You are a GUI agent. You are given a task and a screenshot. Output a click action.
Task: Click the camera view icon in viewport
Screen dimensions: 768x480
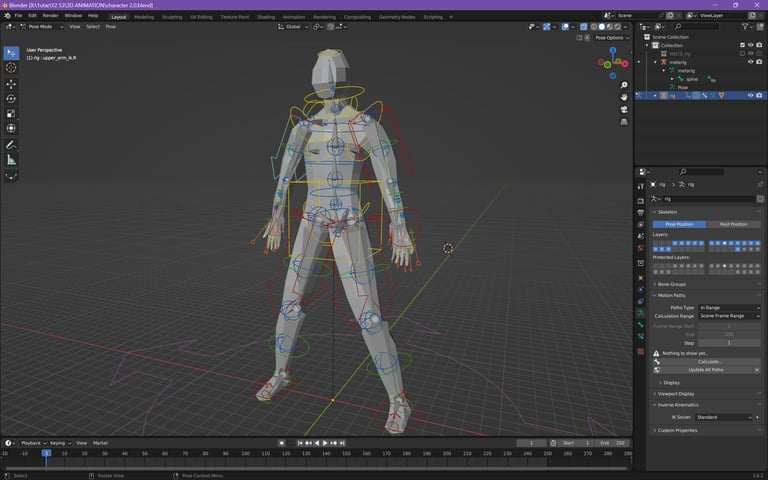[x=624, y=110]
